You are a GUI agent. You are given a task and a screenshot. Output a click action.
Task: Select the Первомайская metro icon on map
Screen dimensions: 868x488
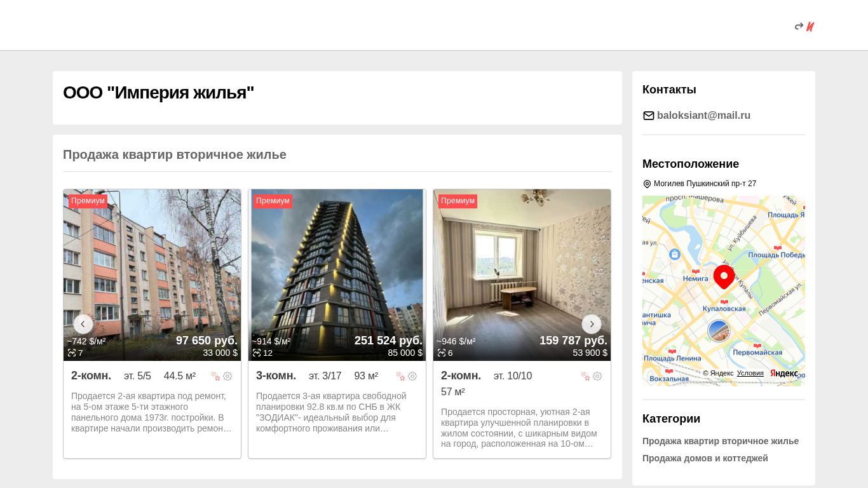click(x=757, y=346)
